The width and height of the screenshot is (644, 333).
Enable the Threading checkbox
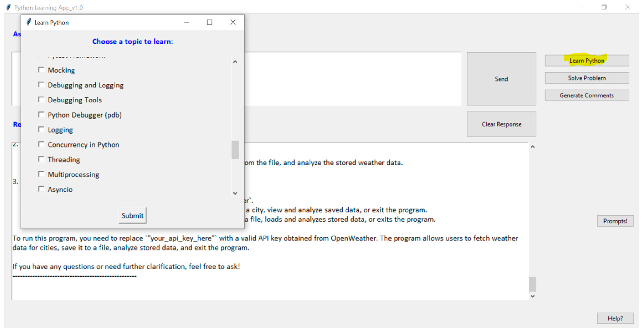(x=41, y=159)
